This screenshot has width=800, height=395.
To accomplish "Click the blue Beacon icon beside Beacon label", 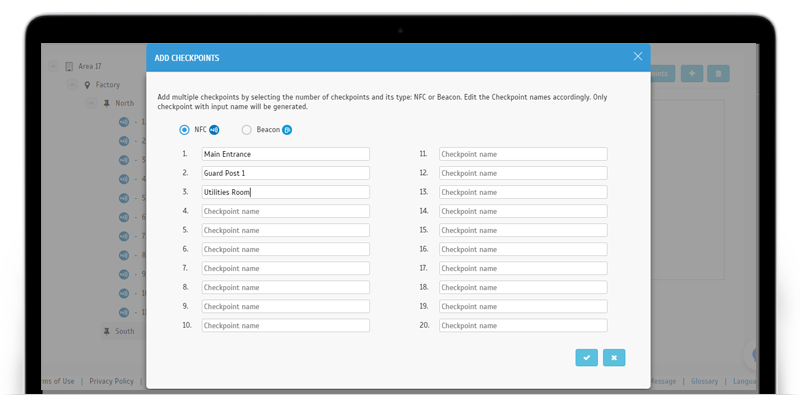I will coord(287,130).
